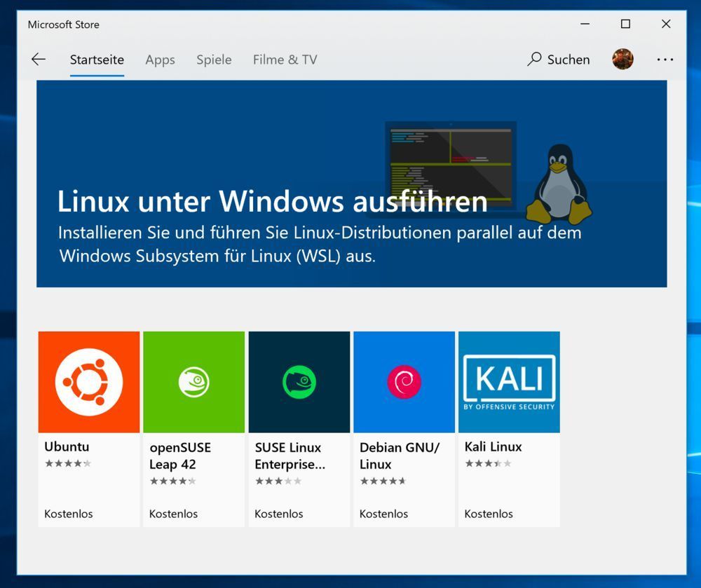This screenshot has height=588, width=701.
Task: Click the SUSE Linux Enterprise star rating
Action: (x=278, y=481)
